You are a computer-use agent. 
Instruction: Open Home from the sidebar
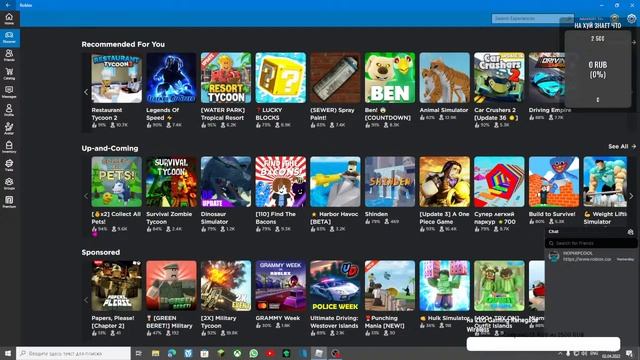[9, 18]
